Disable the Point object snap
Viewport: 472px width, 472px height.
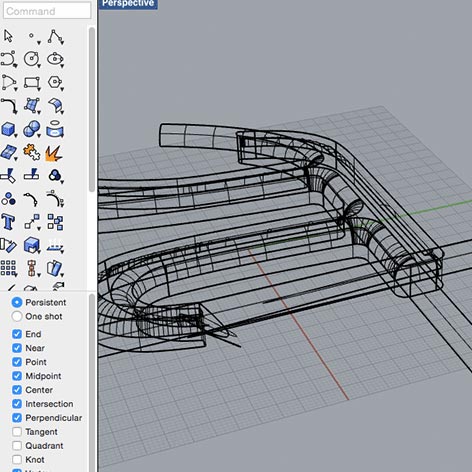(17, 362)
